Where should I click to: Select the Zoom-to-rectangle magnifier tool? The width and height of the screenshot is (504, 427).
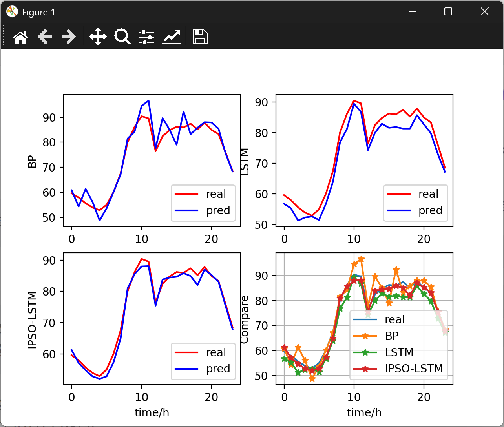(x=122, y=36)
